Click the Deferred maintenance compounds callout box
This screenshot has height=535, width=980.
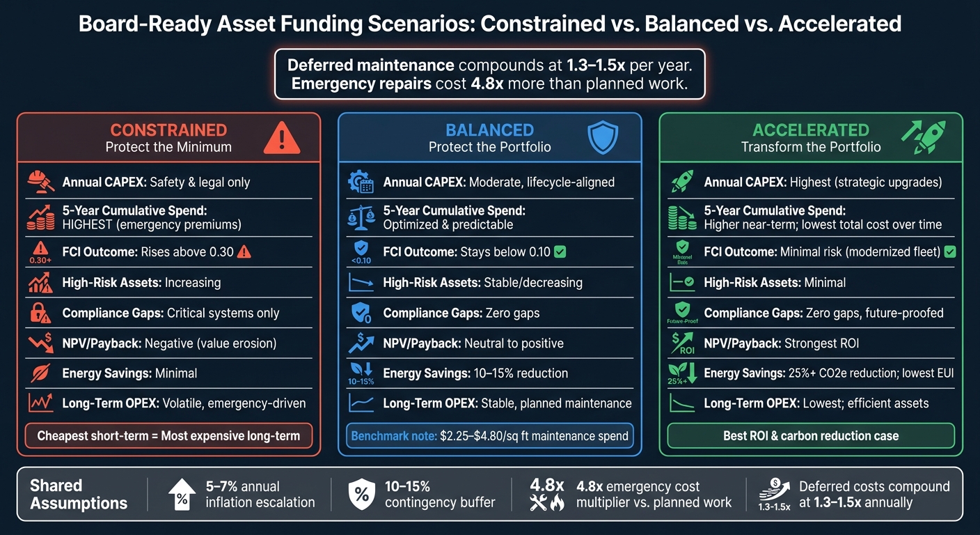(490, 74)
